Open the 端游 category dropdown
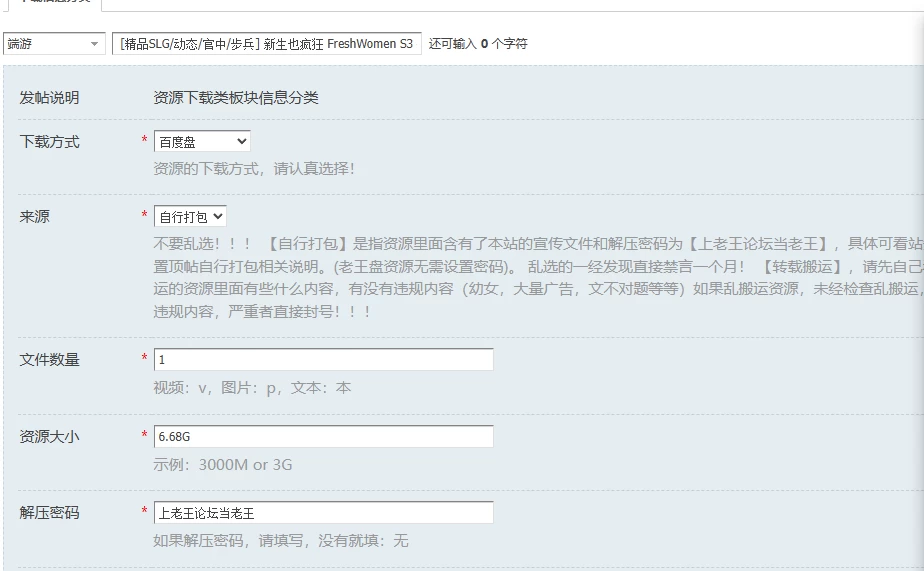This screenshot has width=924, height=571. point(54,44)
